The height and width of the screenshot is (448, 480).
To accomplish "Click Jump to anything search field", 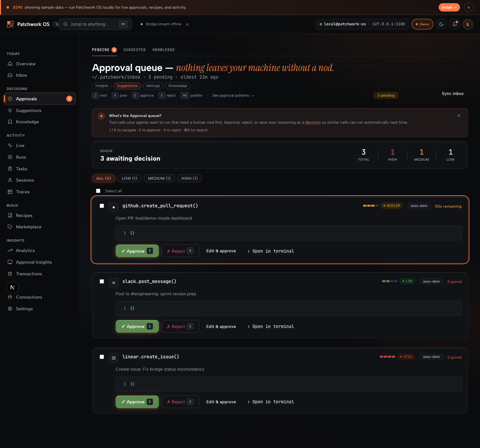I will coord(95,24).
